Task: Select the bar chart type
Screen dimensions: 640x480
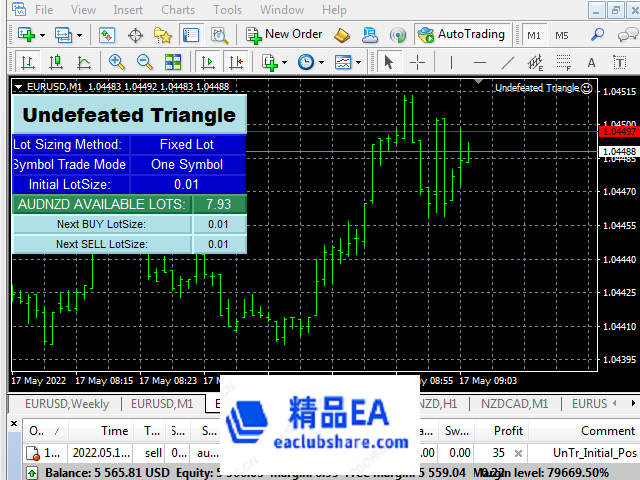Action: (28, 62)
